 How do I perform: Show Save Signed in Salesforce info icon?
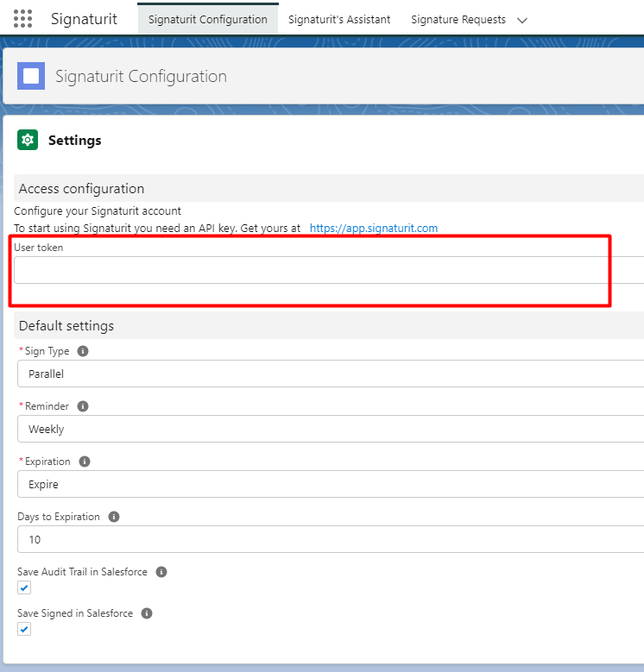[147, 613]
